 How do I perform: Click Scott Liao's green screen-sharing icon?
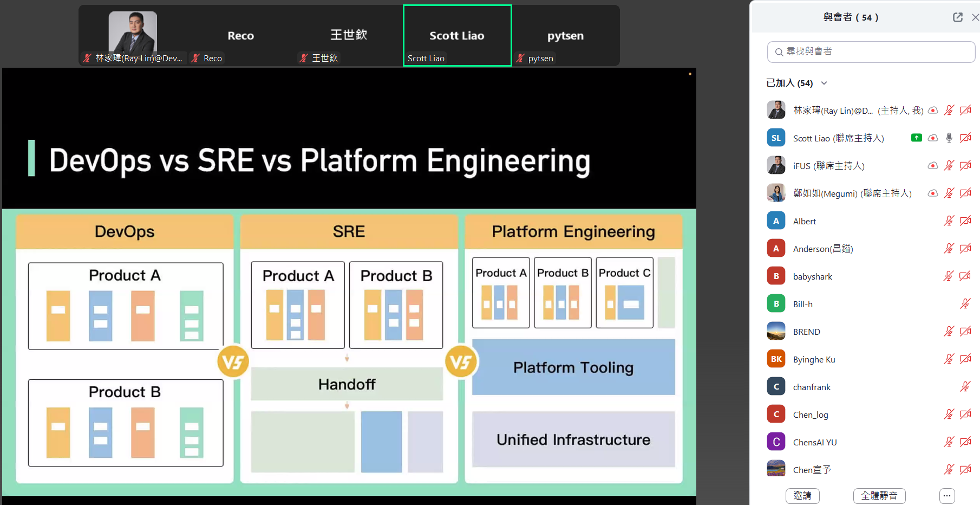click(x=916, y=138)
